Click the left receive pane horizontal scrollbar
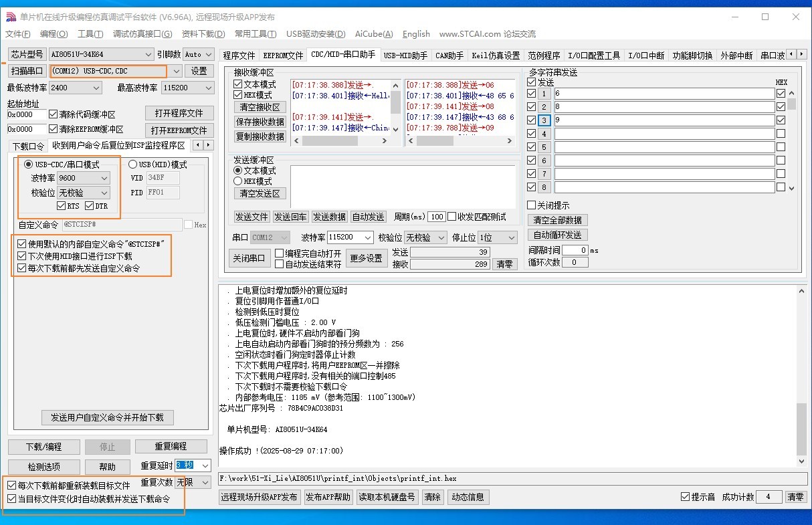Viewport: 812px width, 525px height. [x=342, y=140]
